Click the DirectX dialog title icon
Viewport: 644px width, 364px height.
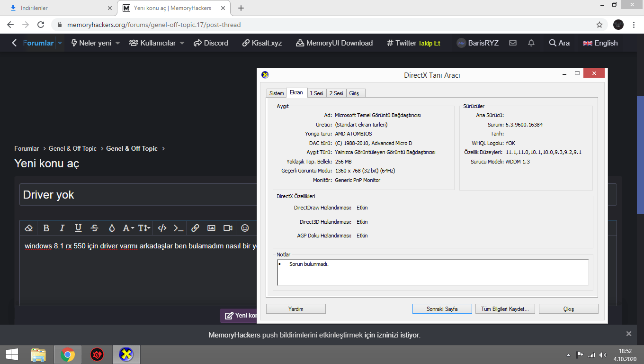[x=265, y=74]
